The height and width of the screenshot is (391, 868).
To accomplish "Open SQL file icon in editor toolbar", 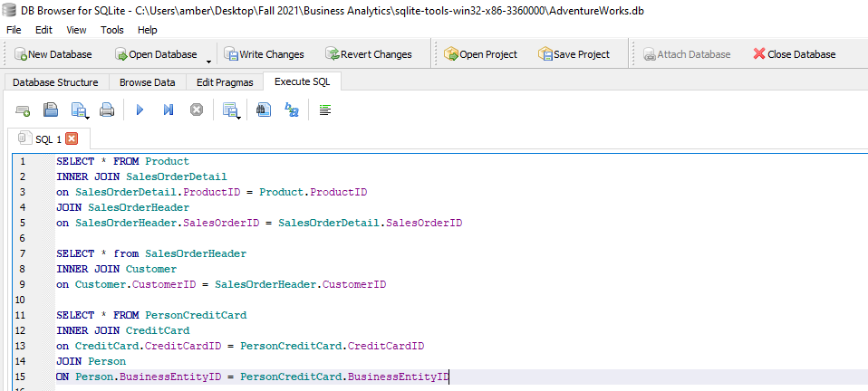I will [51, 110].
